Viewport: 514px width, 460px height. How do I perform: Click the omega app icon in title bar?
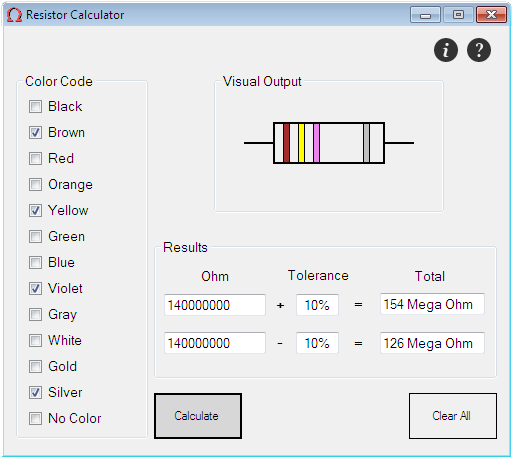click(14, 15)
